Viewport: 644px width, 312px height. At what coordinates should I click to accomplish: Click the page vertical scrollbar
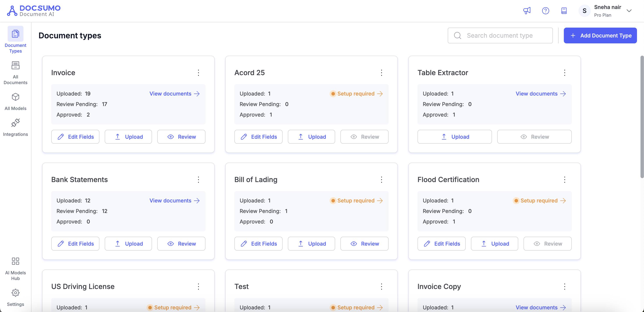coord(642,117)
